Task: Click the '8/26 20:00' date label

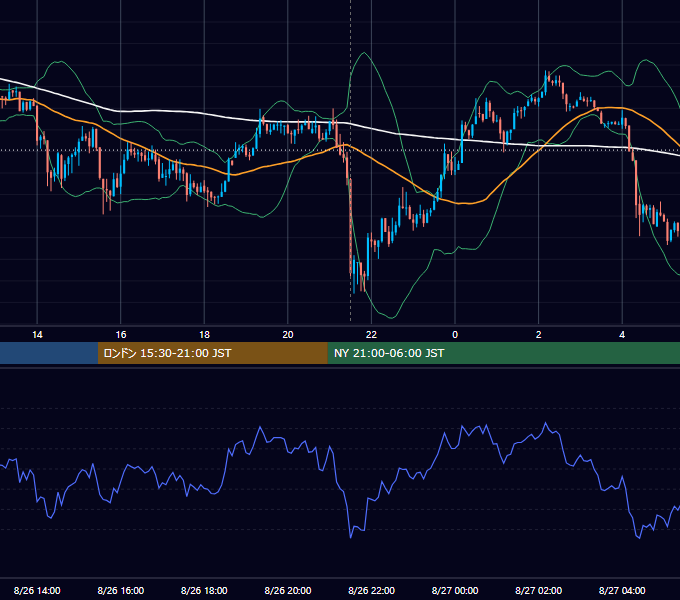Action: (288, 590)
